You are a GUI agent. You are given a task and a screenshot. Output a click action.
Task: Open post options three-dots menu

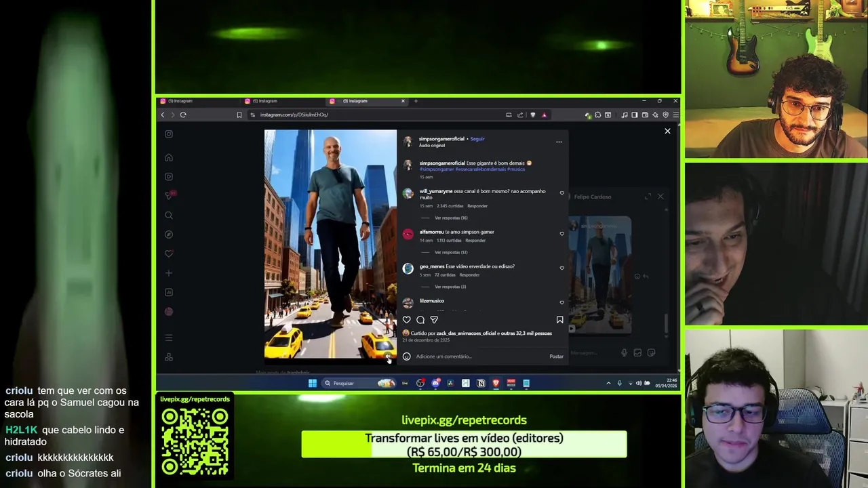[x=559, y=142]
